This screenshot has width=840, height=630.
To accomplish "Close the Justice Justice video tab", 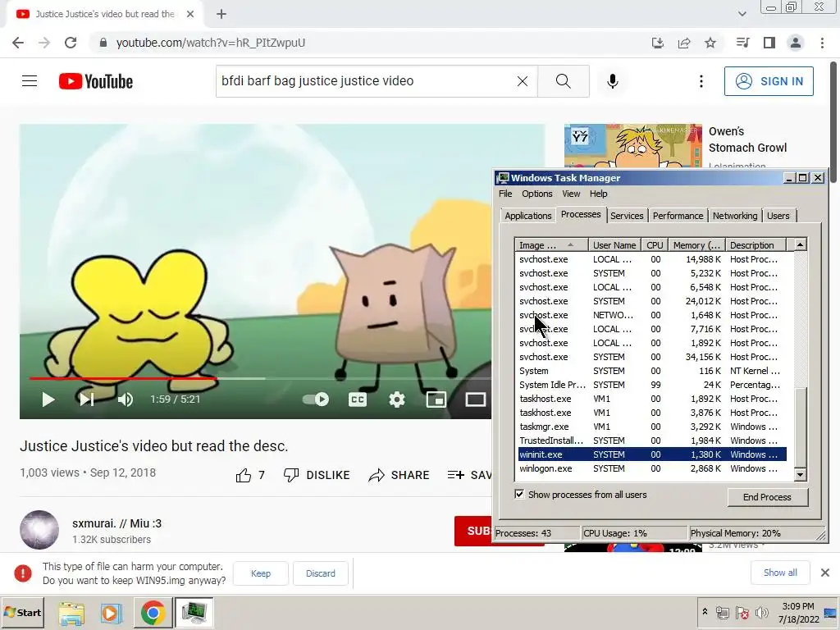I will pos(190,14).
